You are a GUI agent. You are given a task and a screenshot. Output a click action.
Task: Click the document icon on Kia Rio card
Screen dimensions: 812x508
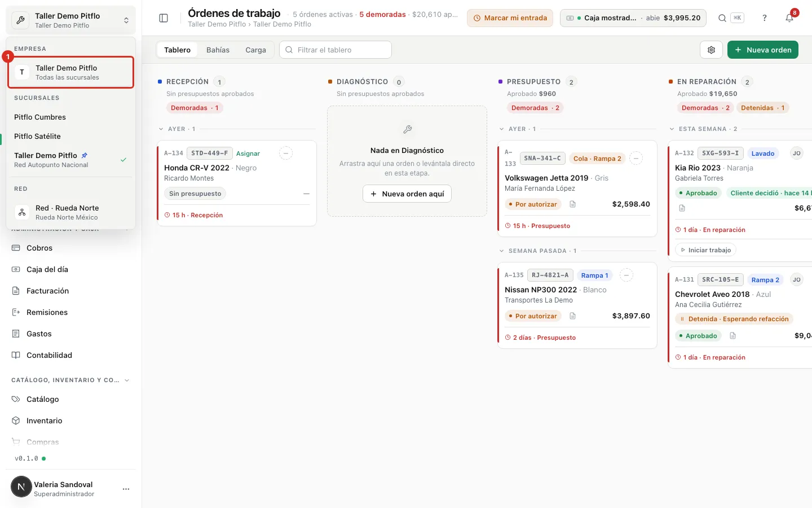[x=682, y=208]
